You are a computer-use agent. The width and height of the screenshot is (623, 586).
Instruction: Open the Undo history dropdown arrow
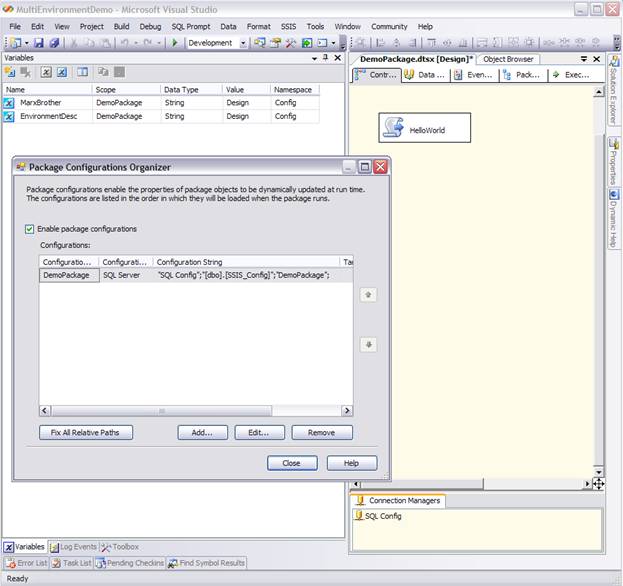135,43
